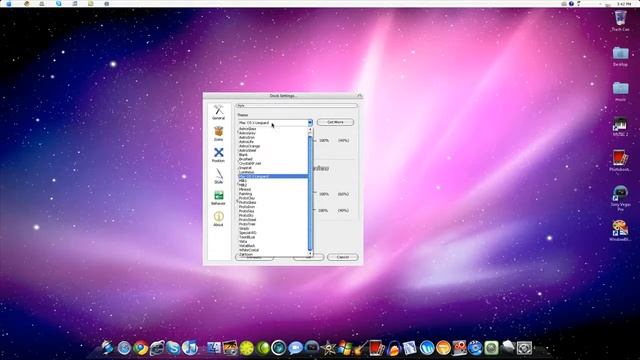Screen dimensions: 640x360
Task: Click the theme list scroll-up arrow
Action: [x=310, y=129]
